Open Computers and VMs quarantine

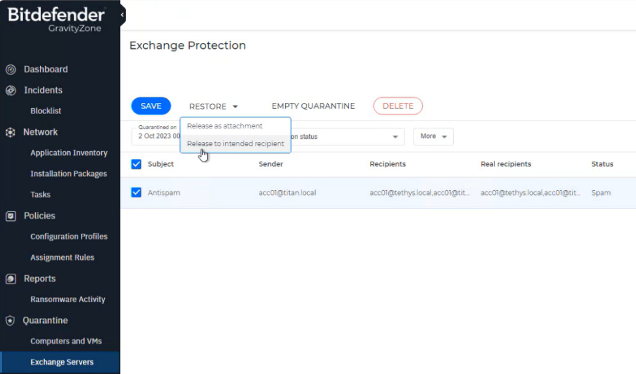pyautogui.click(x=66, y=341)
